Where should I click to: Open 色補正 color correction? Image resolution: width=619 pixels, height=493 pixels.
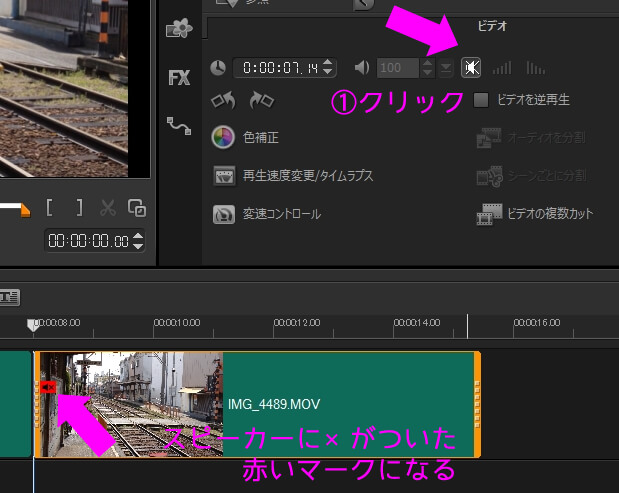coord(259,136)
